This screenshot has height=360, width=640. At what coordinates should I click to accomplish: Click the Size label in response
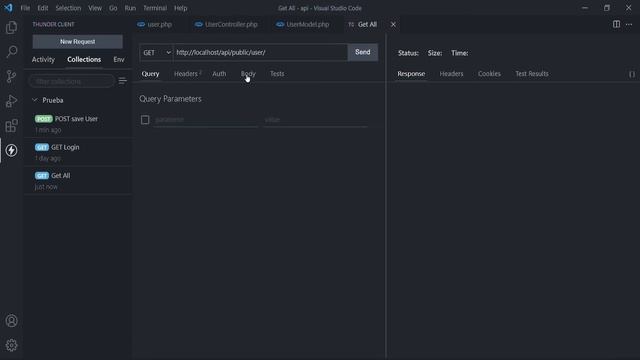coord(435,53)
